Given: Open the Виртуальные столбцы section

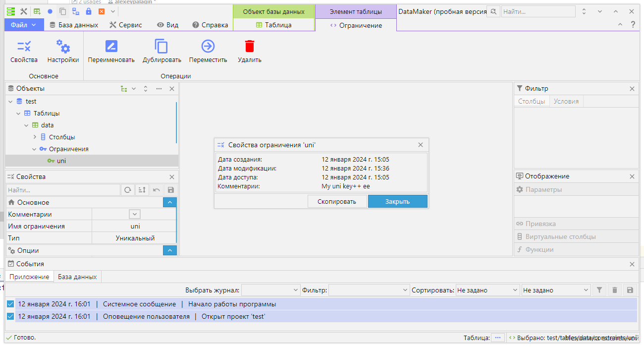Looking at the screenshot, I should (x=576, y=236).
